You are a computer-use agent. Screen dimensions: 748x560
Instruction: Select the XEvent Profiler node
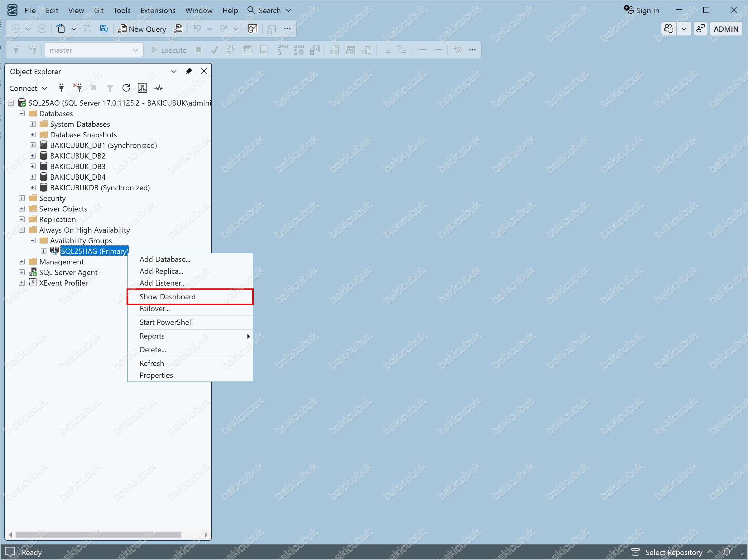[64, 283]
